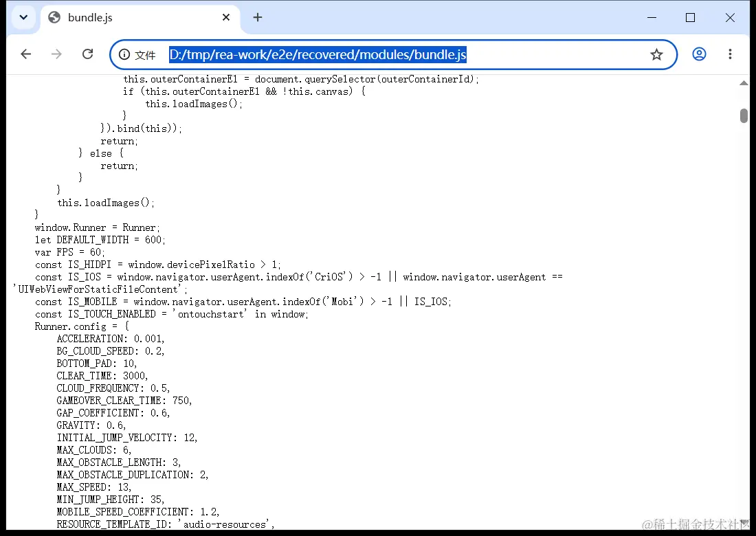Click 'ACCELERATION: 0.001,' in the config
This screenshot has height=536, width=756.
click(111, 339)
